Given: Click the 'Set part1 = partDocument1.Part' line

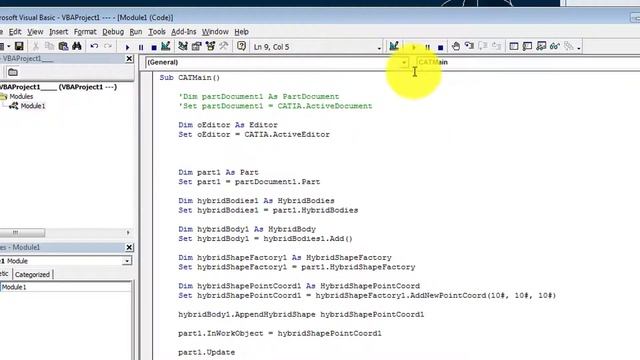Looking at the screenshot, I should tap(249, 182).
